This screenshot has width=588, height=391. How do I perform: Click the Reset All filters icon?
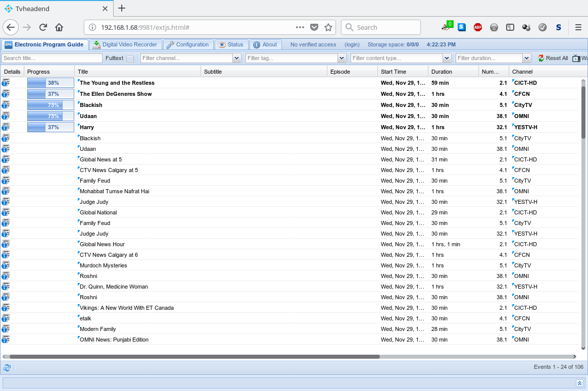pos(541,59)
